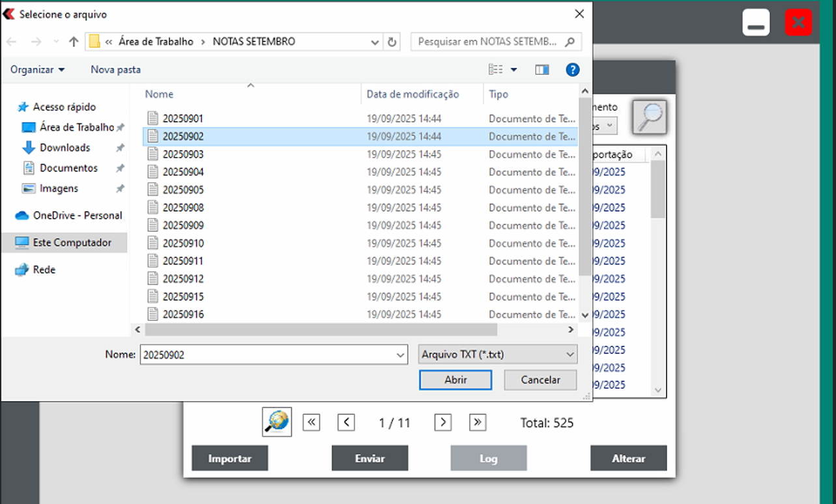The height and width of the screenshot is (504, 836).
Task: Click the globe search icon near pagination
Action: coord(277,422)
